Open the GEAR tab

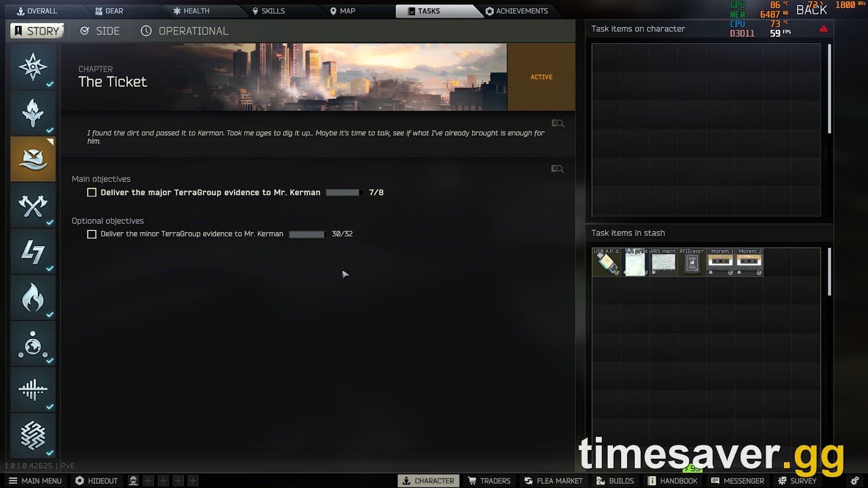[x=108, y=11]
